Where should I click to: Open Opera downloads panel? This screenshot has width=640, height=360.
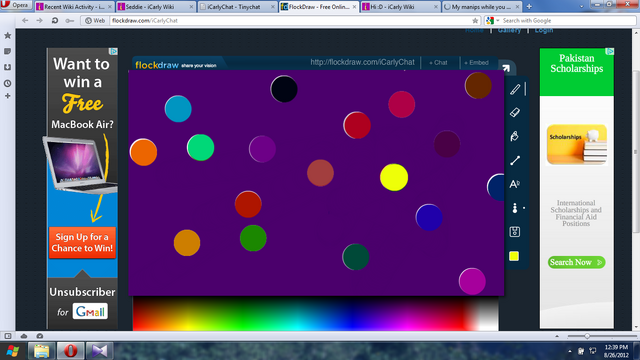(7, 67)
